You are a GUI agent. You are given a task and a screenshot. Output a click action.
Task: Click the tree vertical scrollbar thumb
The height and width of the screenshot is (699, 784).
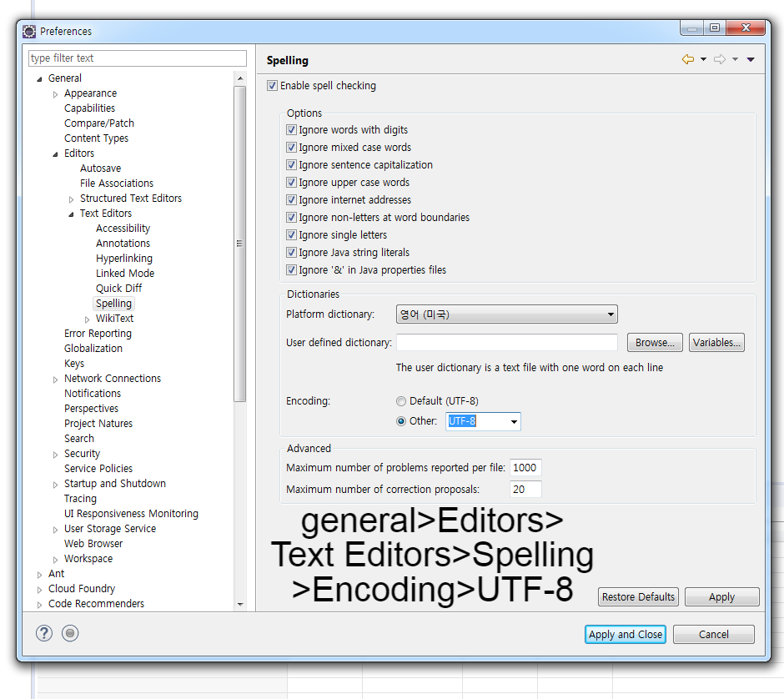(x=240, y=244)
